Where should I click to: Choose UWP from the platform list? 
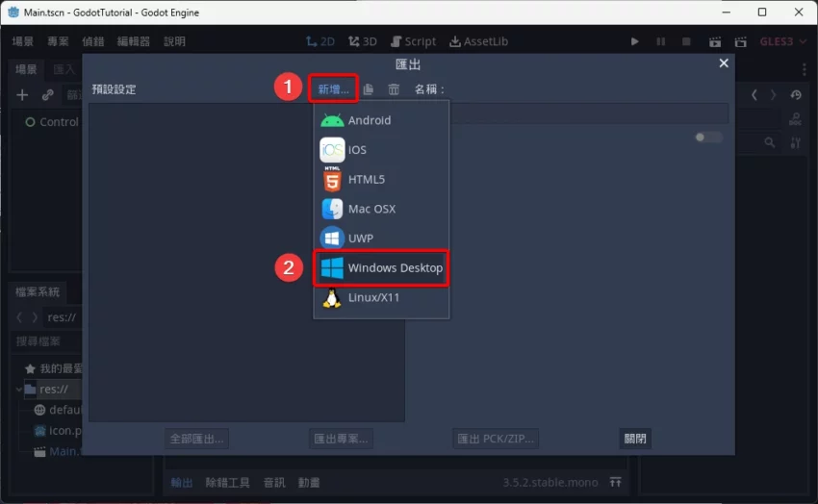pos(381,239)
